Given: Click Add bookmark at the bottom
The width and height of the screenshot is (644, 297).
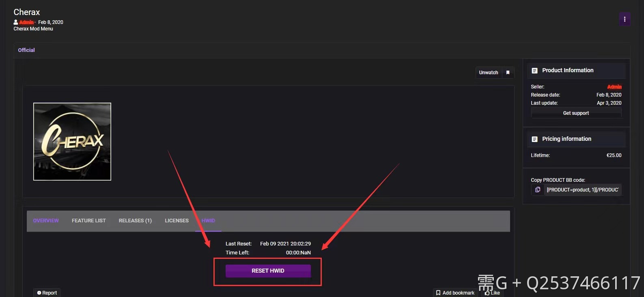Looking at the screenshot, I should point(455,293).
